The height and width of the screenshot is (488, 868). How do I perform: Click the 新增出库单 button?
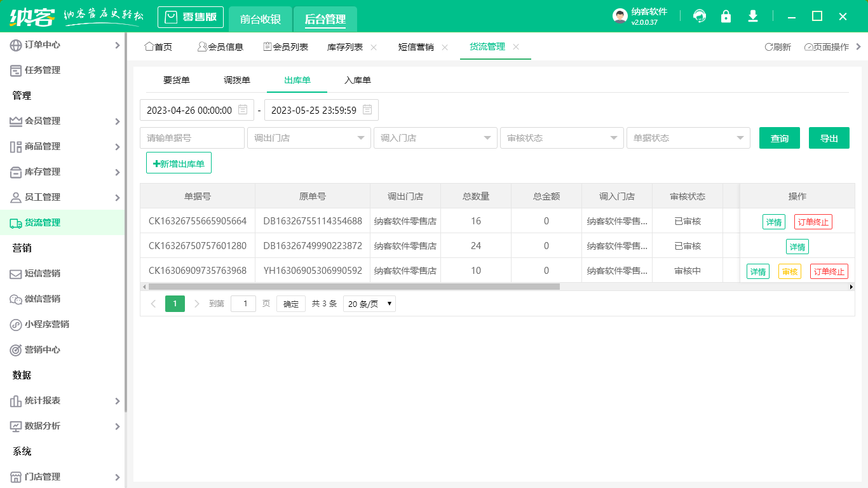pos(179,163)
